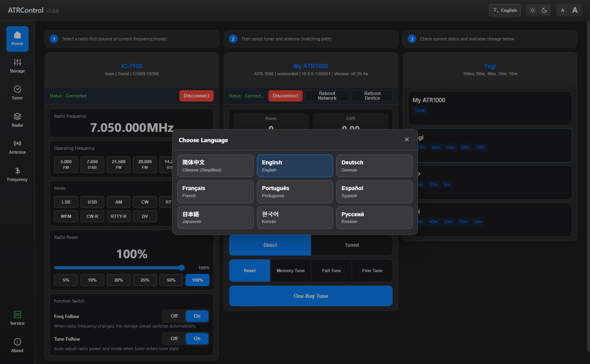Select the Direct matching path
Image resolution: width=590 pixels, height=364 pixels.
point(270,245)
